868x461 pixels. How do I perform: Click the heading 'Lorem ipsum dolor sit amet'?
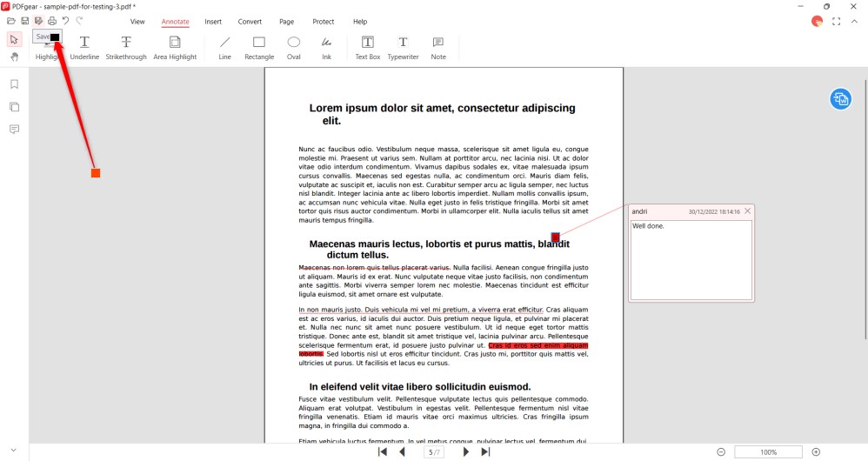click(381, 108)
